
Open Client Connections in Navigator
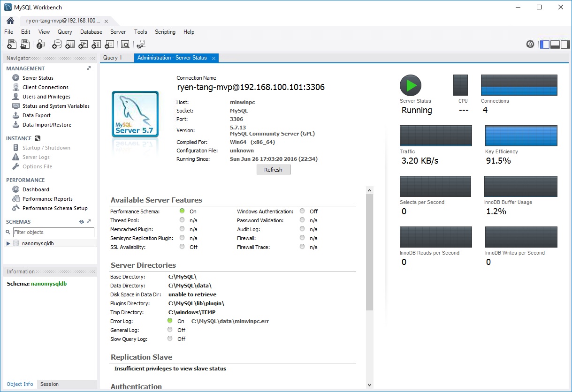point(45,87)
